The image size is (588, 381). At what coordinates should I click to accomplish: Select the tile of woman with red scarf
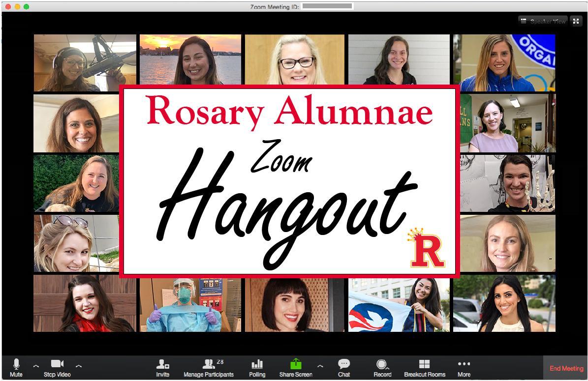click(85, 303)
